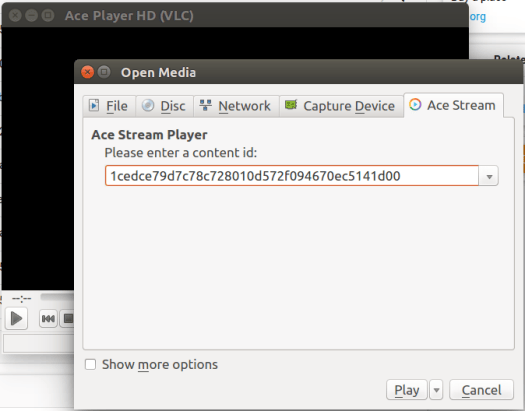This screenshot has height=411, width=525.
Task: Select the File tab icon
Action: [94, 105]
